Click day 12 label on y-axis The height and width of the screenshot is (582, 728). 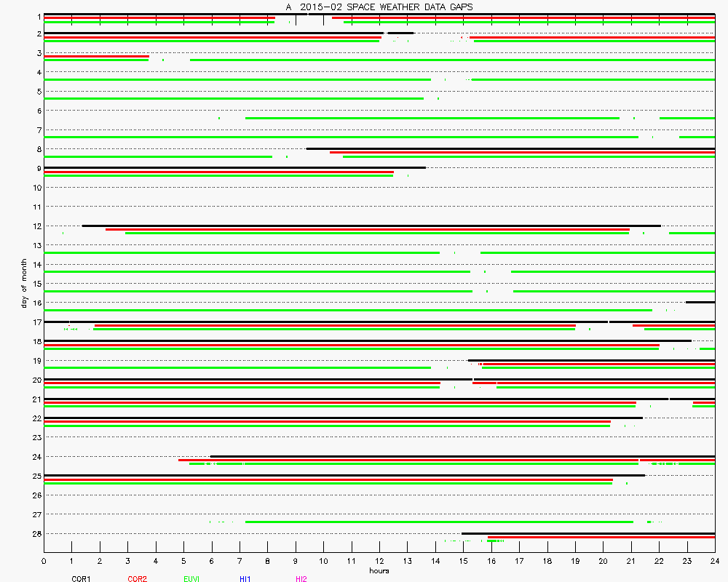(36, 226)
